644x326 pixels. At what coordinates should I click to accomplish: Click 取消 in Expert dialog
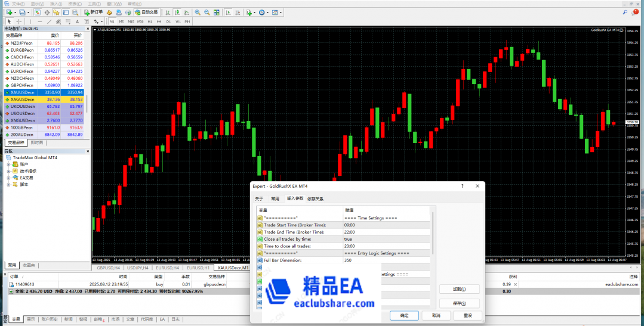coord(436,315)
